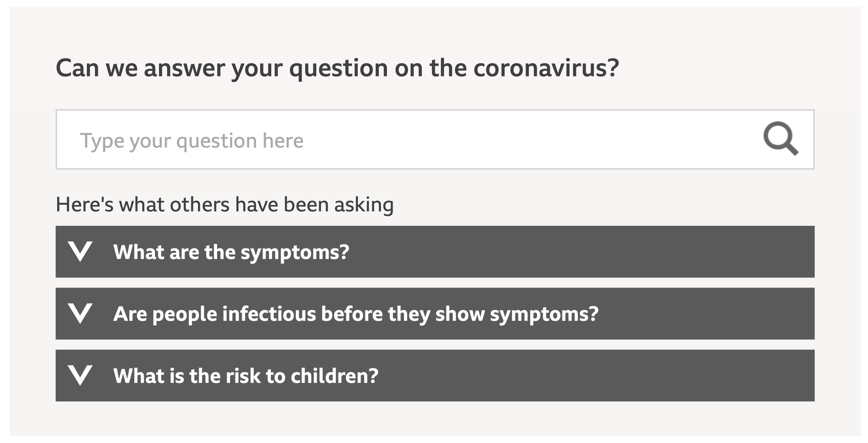868x443 pixels.
Task: Expand "Are people infectious before they show symptoms?"
Action: (x=434, y=313)
